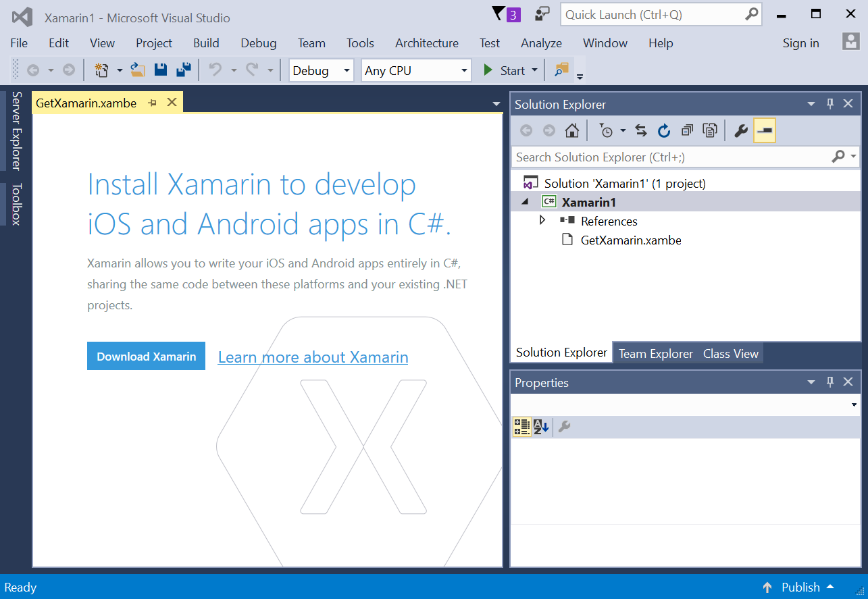
Task: Click Solution Explorer search magnifier icon
Action: [x=838, y=157]
